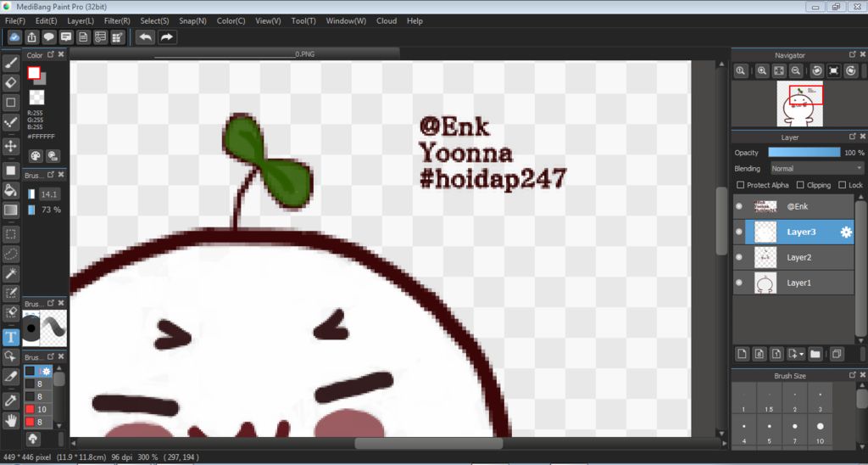Enable the Clipping checkbox

[800, 185]
